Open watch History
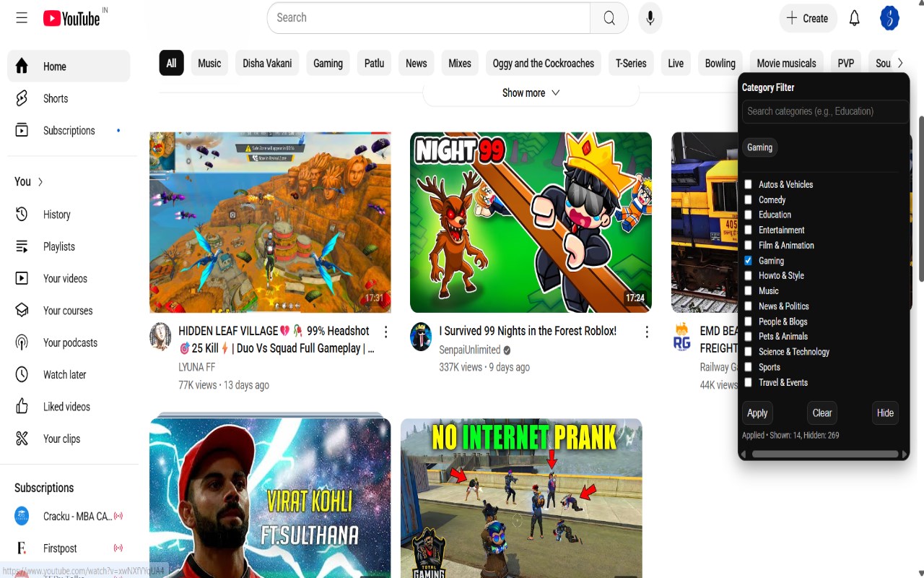Viewport: 924px width, 578px height. tap(69, 215)
